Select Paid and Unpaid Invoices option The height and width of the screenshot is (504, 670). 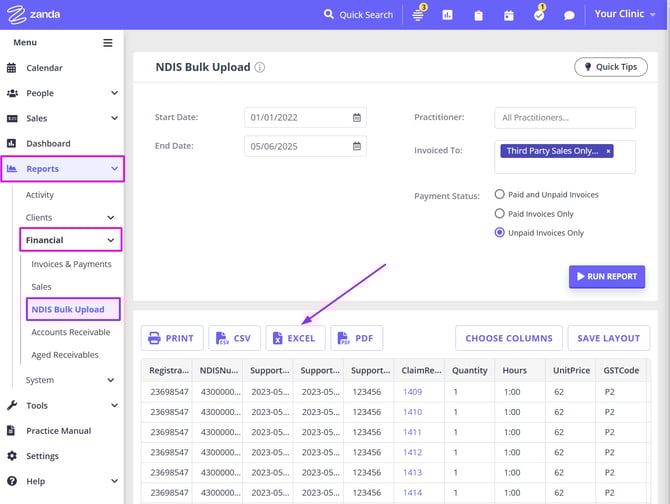[501, 195]
